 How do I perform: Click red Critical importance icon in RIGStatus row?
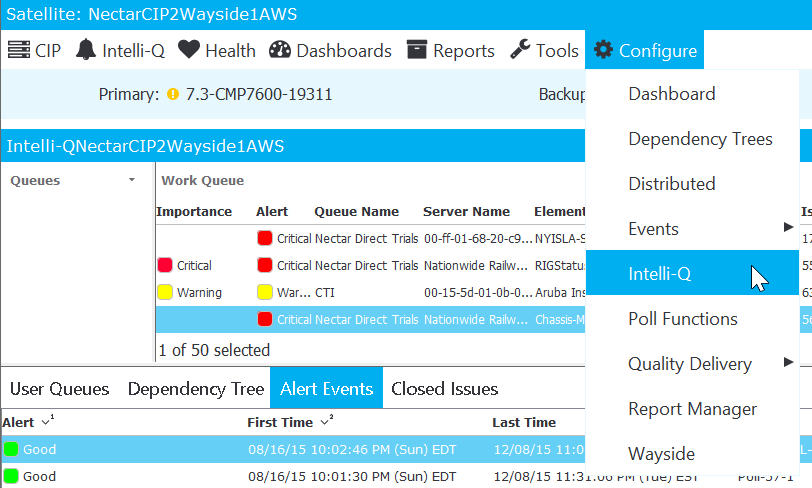165,265
